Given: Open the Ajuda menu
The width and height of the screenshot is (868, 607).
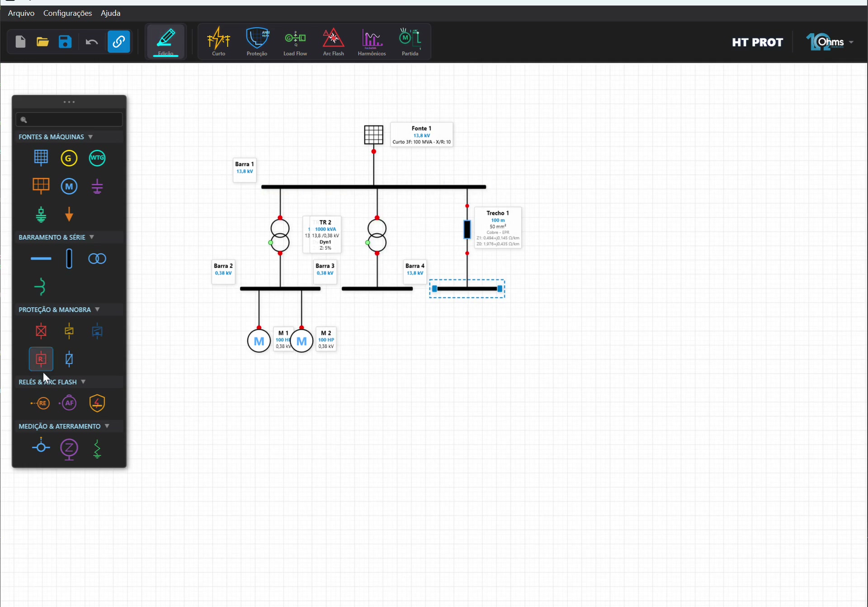Looking at the screenshot, I should (x=110, y=13).
